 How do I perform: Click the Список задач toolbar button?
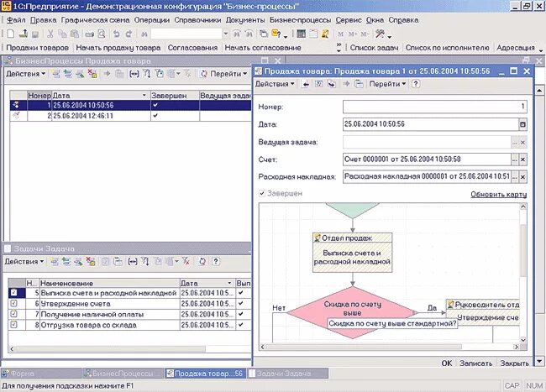coord(374,48)
